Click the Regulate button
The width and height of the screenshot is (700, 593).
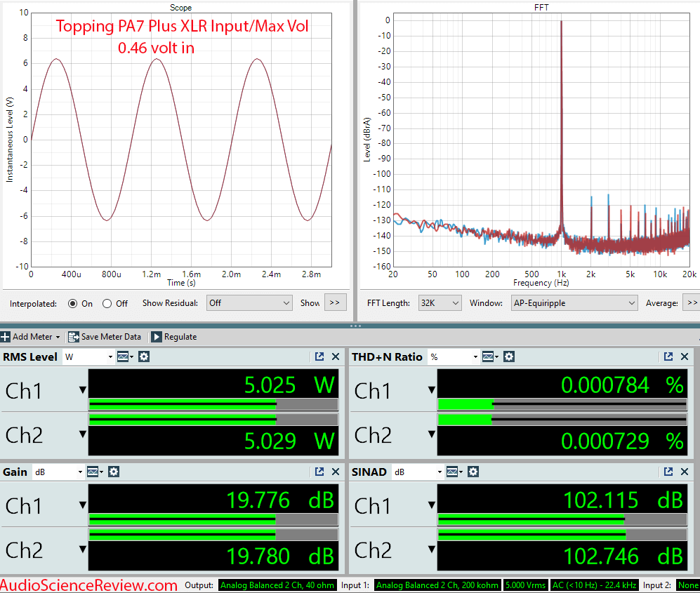[174, 337]
